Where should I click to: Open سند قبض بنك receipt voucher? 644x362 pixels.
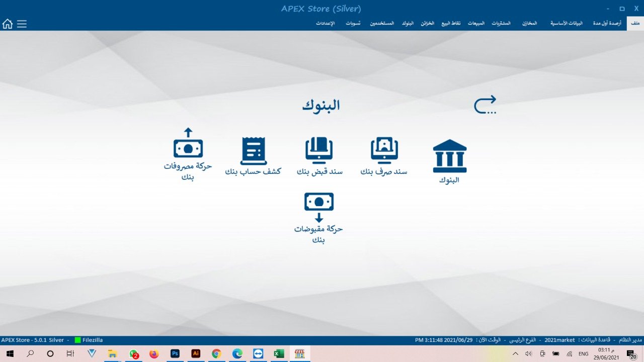click(319, 152)
